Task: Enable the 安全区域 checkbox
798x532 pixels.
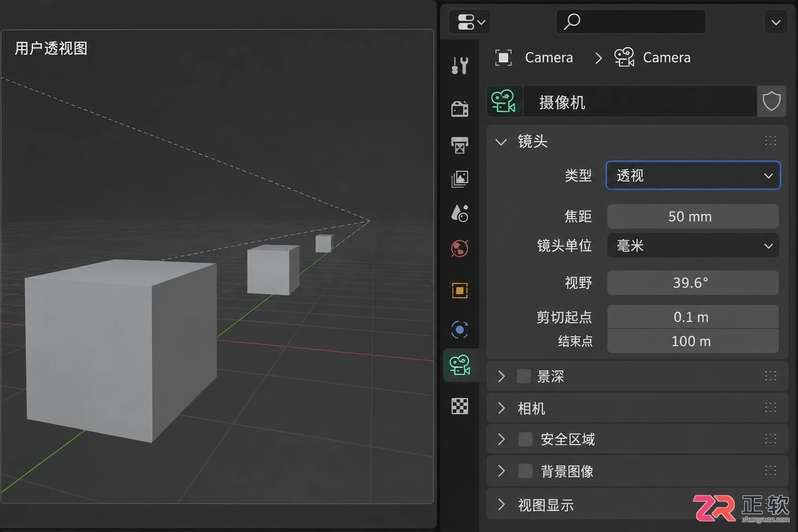Action: [x=525, y=439]
